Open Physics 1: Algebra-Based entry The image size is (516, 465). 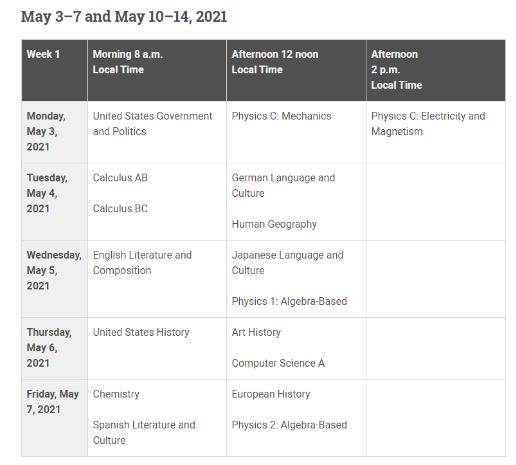pyautogui.click(x=289, y=301)
